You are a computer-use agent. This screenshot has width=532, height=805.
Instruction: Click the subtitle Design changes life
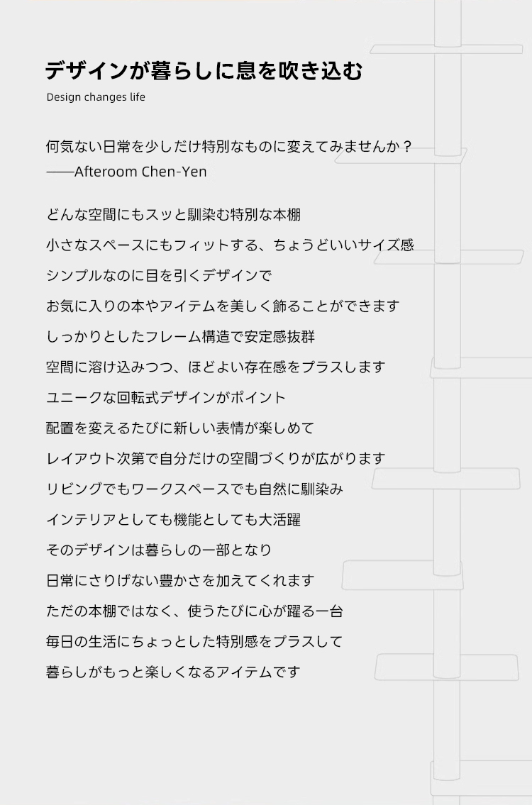(96, 97)
